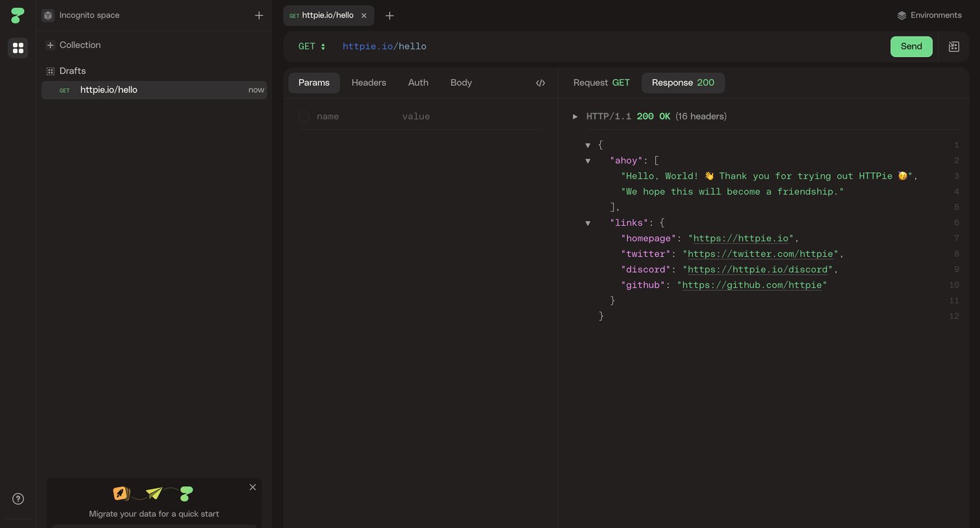Viewport: 980px width, 528px height.
Task: Show the Response 200 tab
Action: [x=683, y=83]
